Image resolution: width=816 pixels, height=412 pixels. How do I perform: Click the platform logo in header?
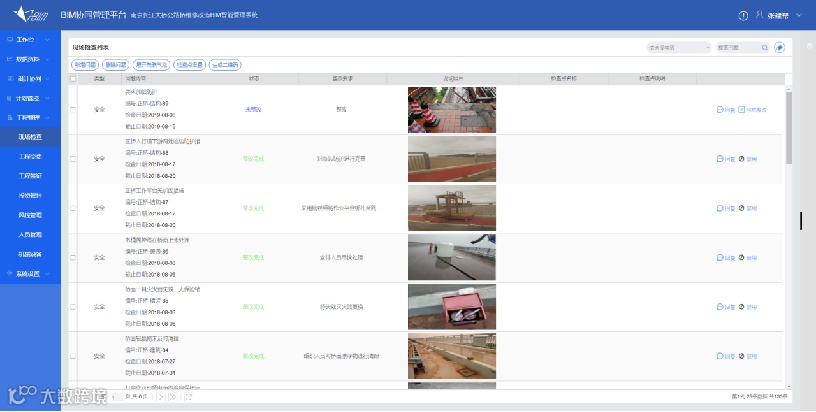click(31, 14)
